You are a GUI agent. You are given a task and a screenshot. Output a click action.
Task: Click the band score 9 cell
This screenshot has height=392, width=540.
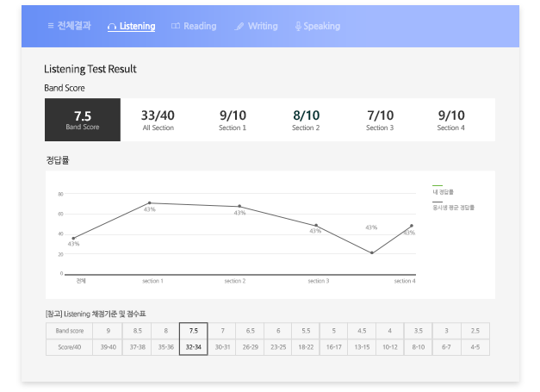[109, 331]
